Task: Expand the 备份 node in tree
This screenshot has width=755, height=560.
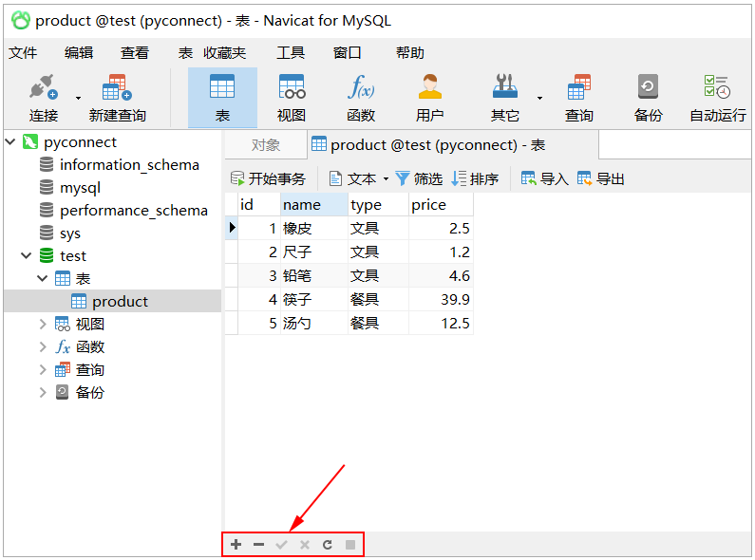Action: tap(43, 392)
